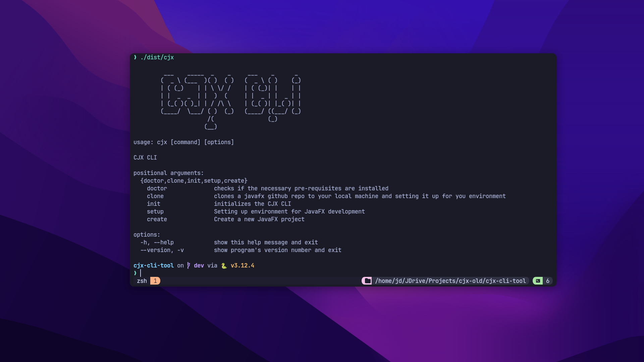Screen dimensions: 644x362
Task: Click the clone command name
Action: tap(155, 196)
